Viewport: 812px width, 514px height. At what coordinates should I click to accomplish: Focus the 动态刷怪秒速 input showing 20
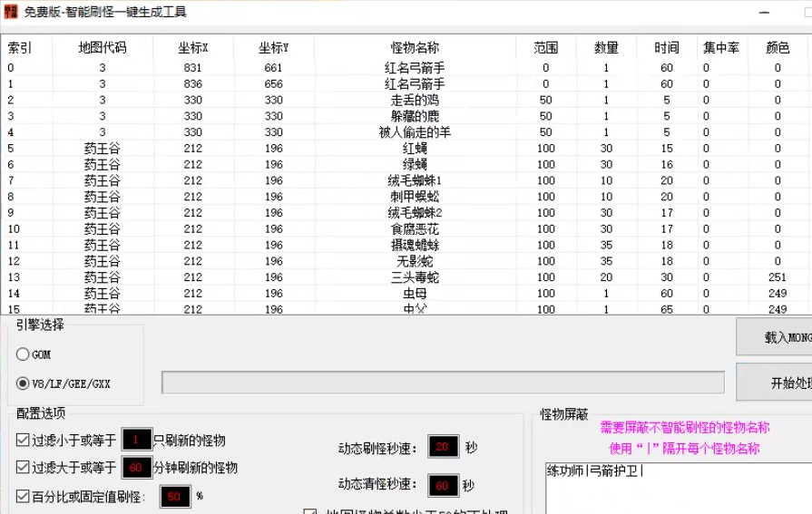[444, 447]
